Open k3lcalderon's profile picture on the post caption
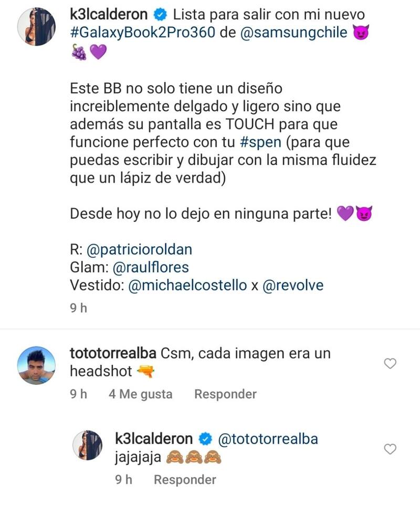The height and width of the screenshot is (505, 420). coord(37,27)
